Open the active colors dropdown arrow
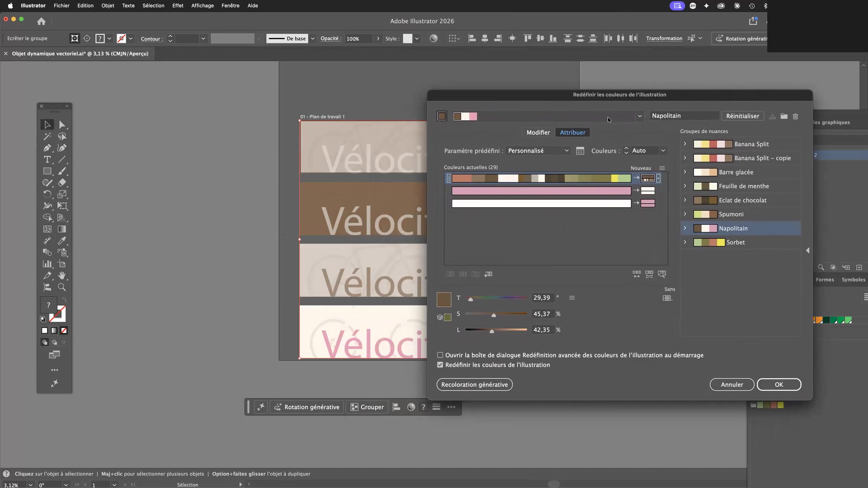868x488 pixels. (x=640, y=116)
